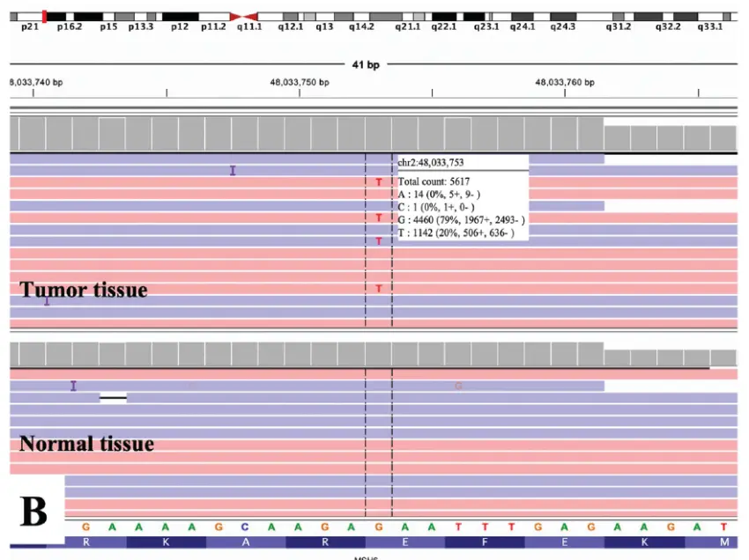749x560 pixels.
Task: Click the 'A : 14' count line
Action: [x=439, y=195]
